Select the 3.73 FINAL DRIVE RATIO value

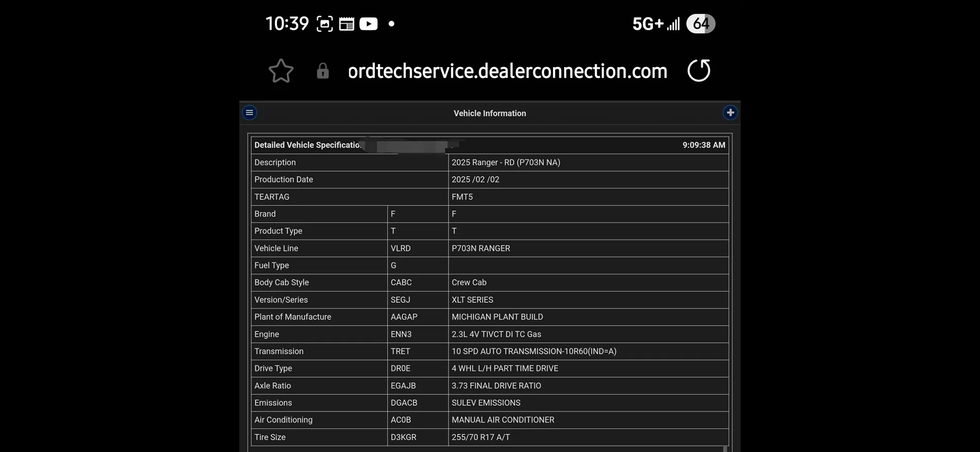pyautogui.click(x=497, y=386)
